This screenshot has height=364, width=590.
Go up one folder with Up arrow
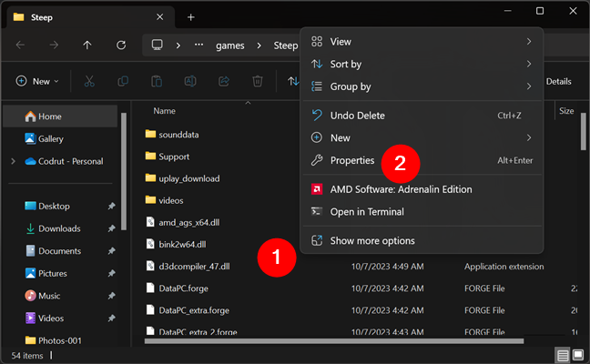pos(87,45)
